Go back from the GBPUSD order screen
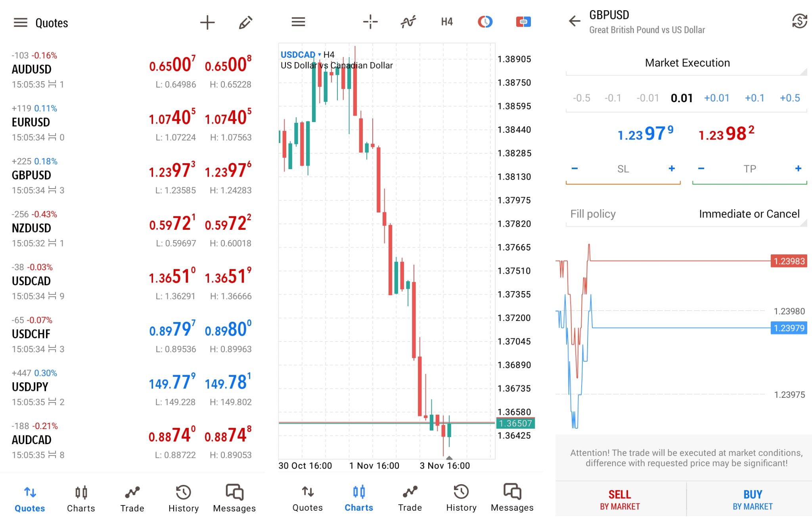The width and height of the screenshot is (812, 517). tap(574, 21)
